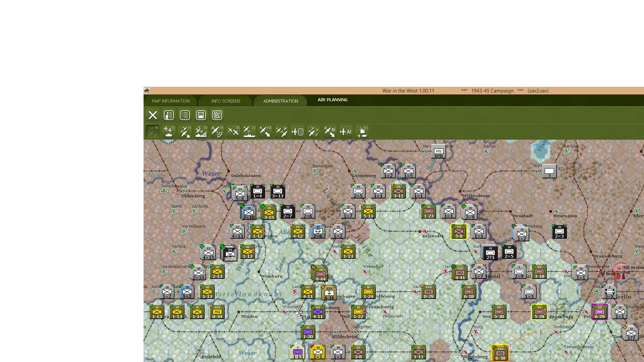Image resolution: width=644 pixels, height=362 pixels.
Task: Open the save game disk icon
Action: click(x=201, y=115)
